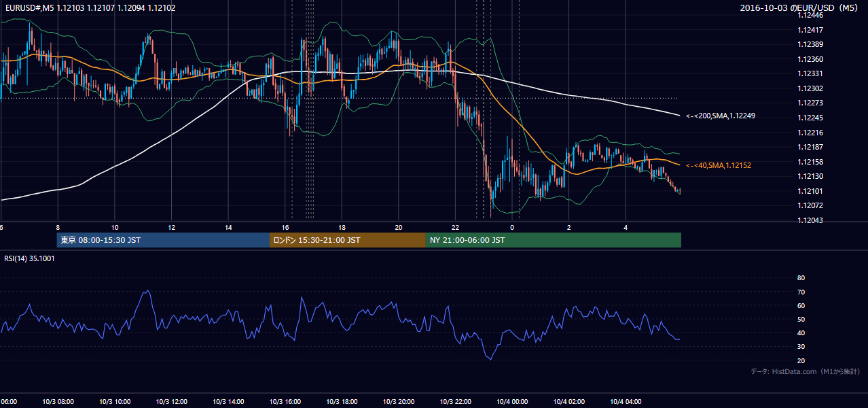Click the London 15:30-21:00 JST session bar
Image resolution: width=868 pixels, height=408 pixels.
click(x=348, y=240)
